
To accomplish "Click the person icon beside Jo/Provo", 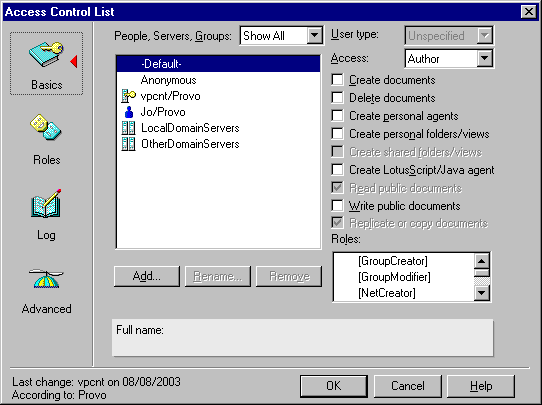I will click(129, 112).
